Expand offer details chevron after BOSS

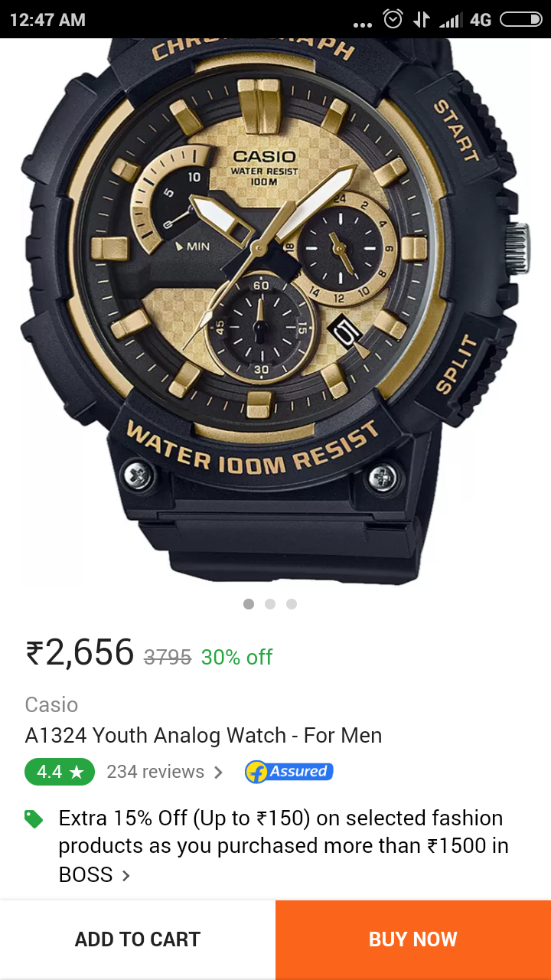(126, 875)
